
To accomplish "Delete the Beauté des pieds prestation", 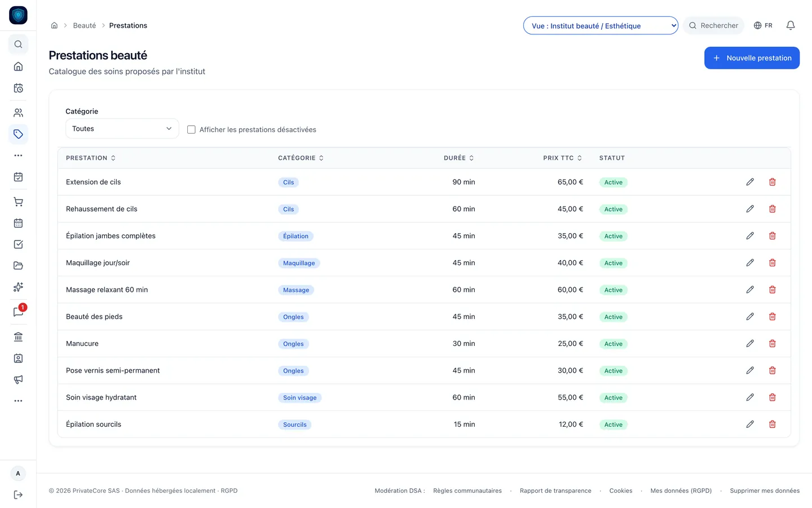I will 773,317.
